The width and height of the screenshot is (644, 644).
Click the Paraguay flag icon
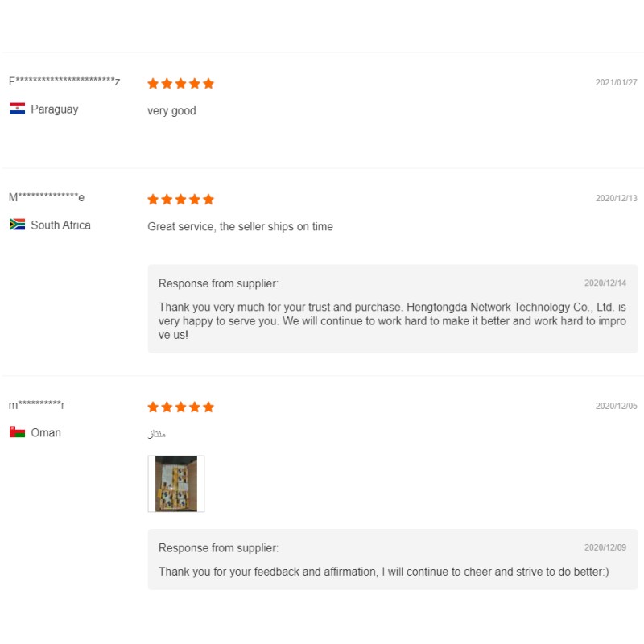coord(17,109)
